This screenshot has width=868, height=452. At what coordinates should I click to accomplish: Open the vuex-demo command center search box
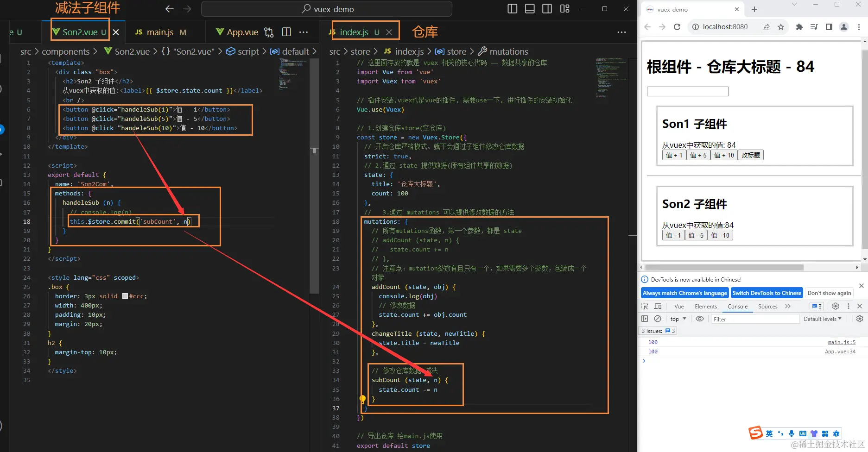click(327, 9)
